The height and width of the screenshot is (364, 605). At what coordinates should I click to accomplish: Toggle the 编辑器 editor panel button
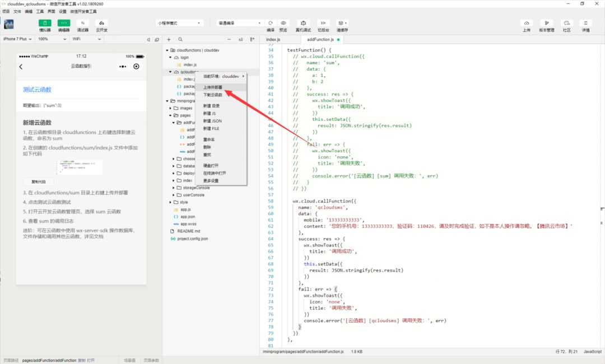tap(64, 23)
